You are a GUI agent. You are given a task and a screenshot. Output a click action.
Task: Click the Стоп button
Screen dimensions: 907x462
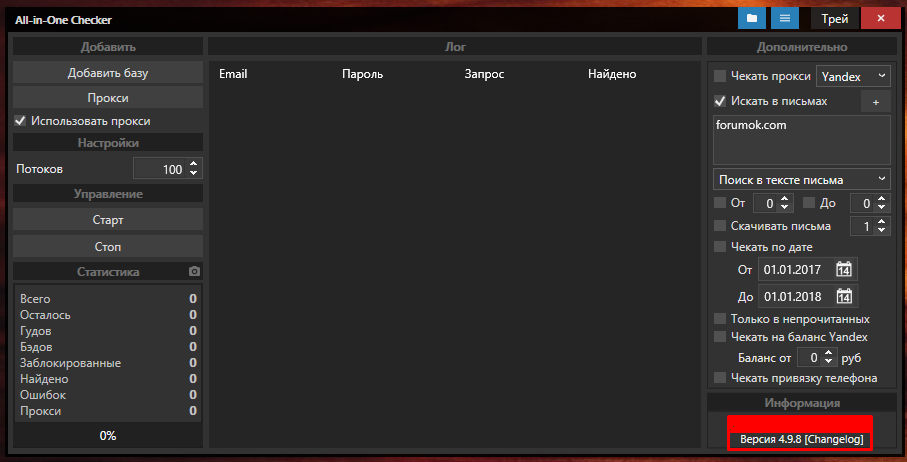(108, 245)
